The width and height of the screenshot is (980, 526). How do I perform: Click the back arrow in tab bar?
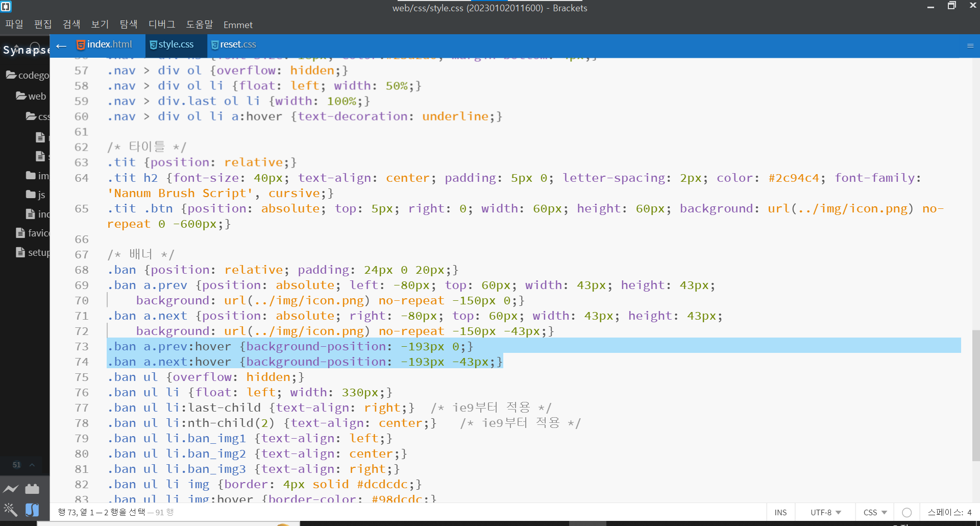(61, 46)
